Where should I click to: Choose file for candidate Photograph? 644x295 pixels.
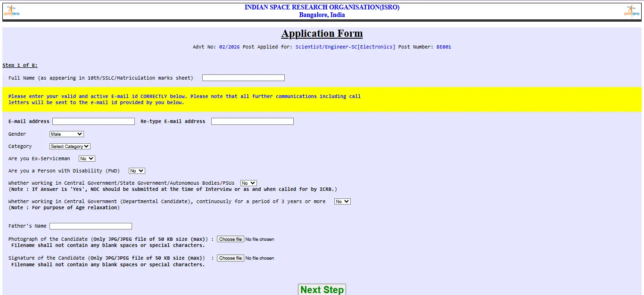[x=231, y=239]
